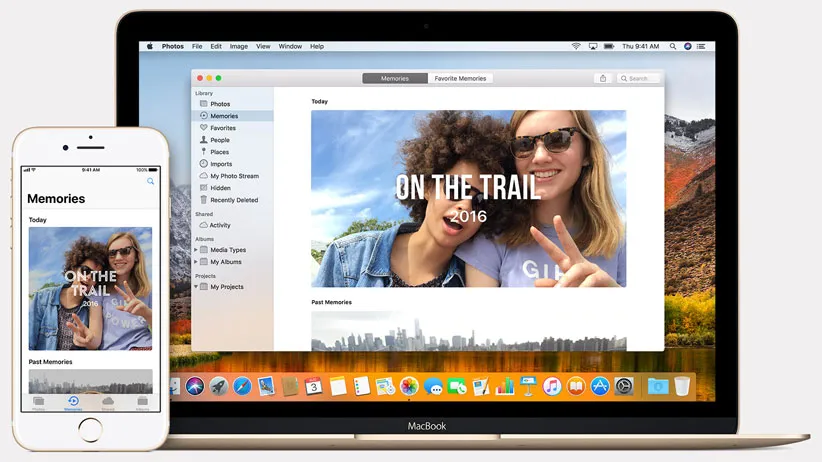Viewport: 822px width, 462px height.
Task: Open the Image menu in menu bar
Action: tap(239, 46)
